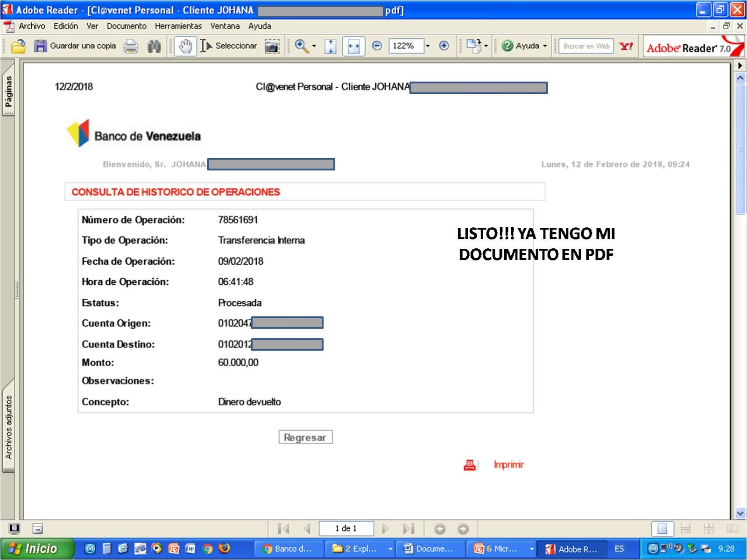Click the Imprimir link
This screenshot has height=560, width=747.
508,464
